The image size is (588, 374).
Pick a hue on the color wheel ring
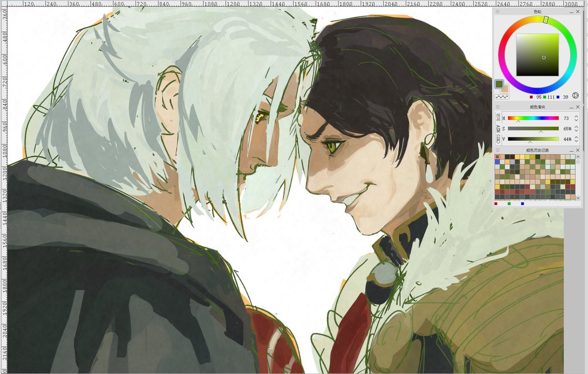coord(546,20)
